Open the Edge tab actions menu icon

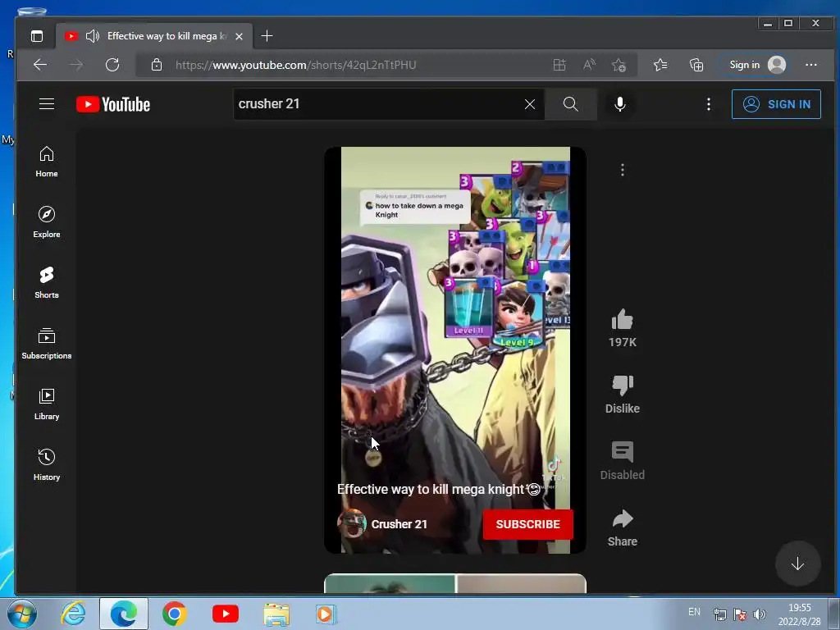36,36
